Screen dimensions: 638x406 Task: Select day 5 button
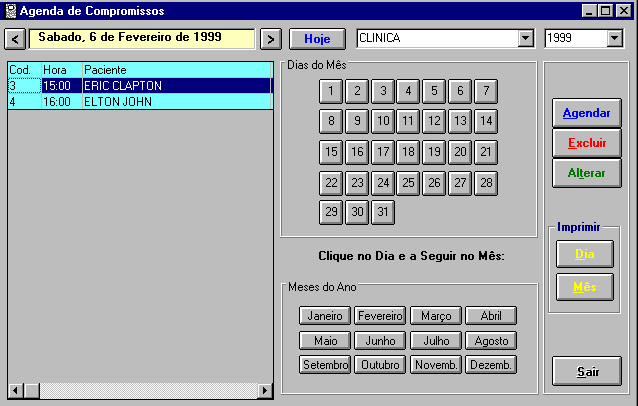[434, 91]
